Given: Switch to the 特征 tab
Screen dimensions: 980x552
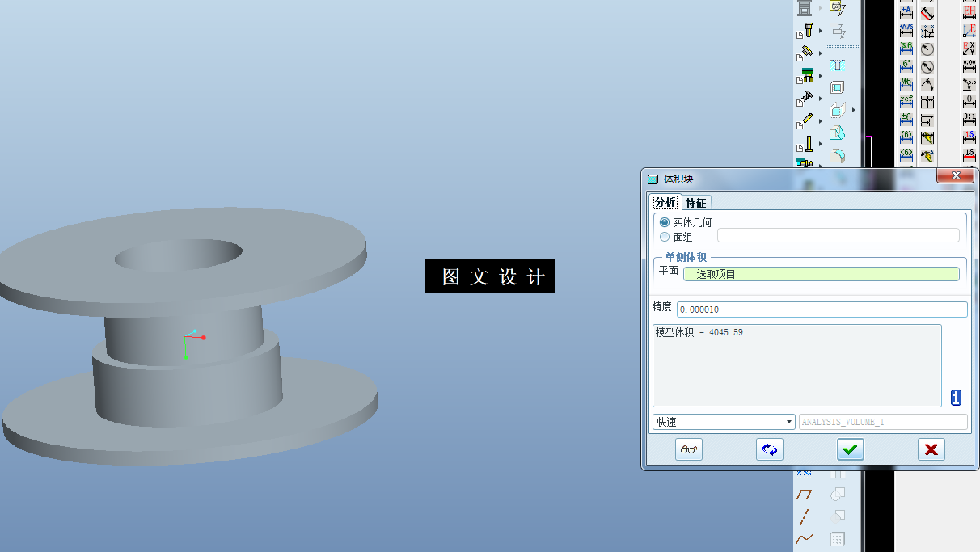Looking at the screenshot, I should tap(695, 203).
